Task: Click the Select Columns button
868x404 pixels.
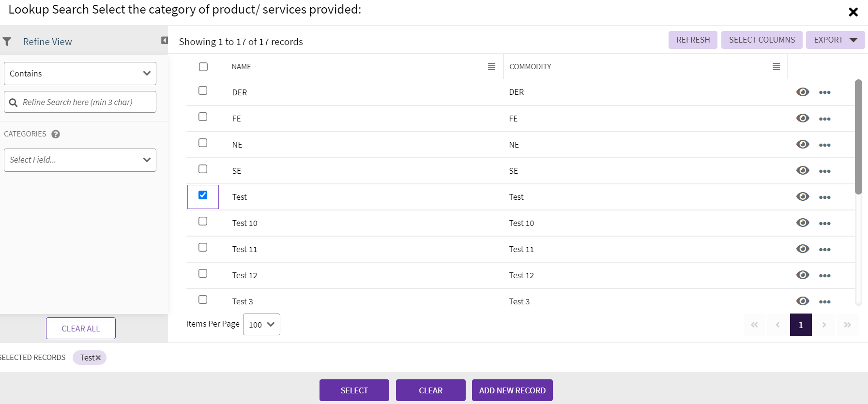Action: (761, 40)
